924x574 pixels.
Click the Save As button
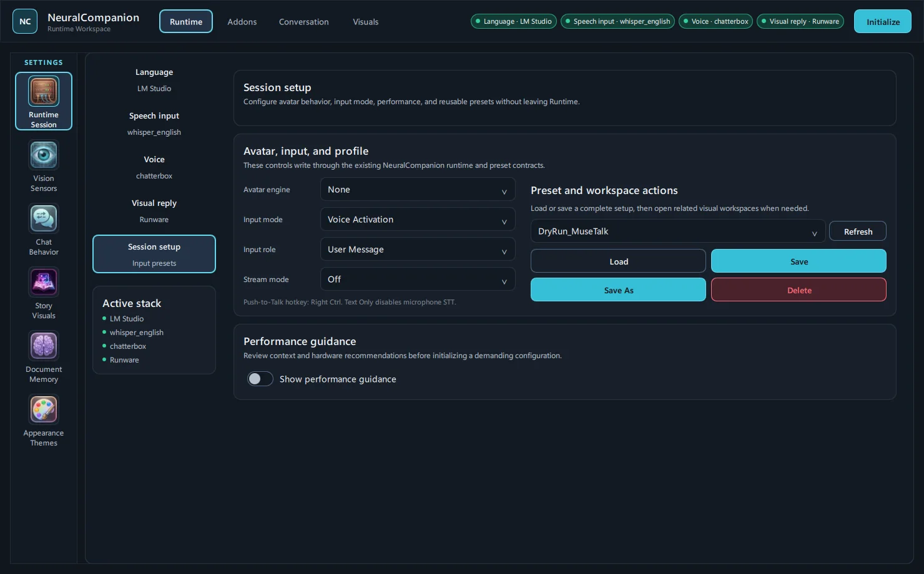618,290
